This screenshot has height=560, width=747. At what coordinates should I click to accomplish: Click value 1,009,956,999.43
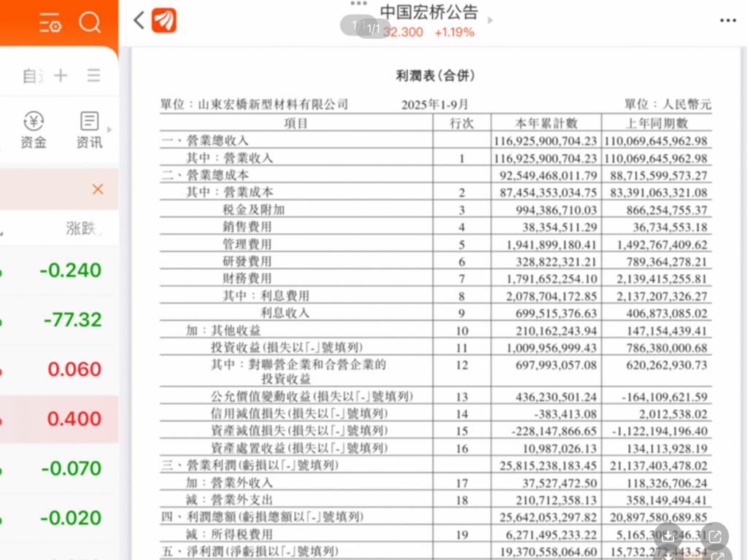point(551,348)
